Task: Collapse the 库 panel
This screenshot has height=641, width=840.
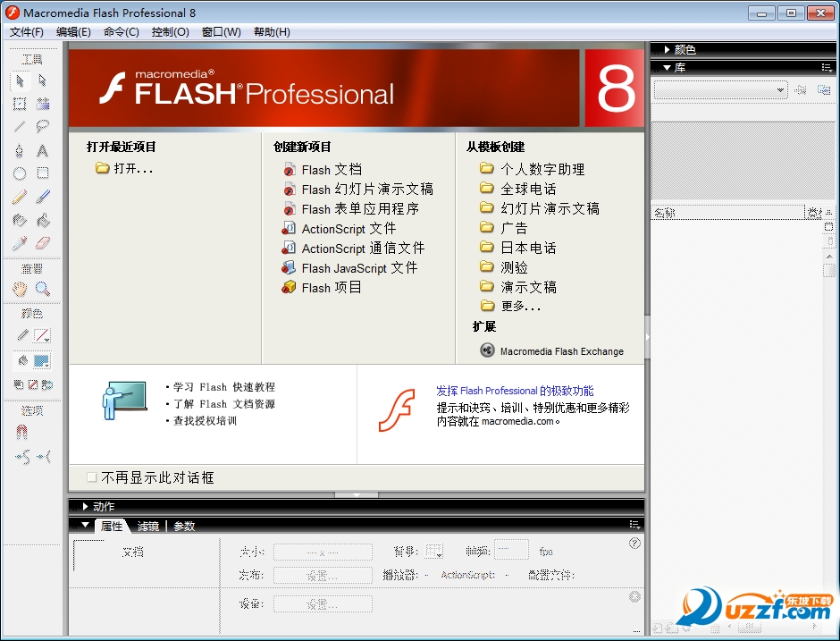Action: click(x=667, y=68)
